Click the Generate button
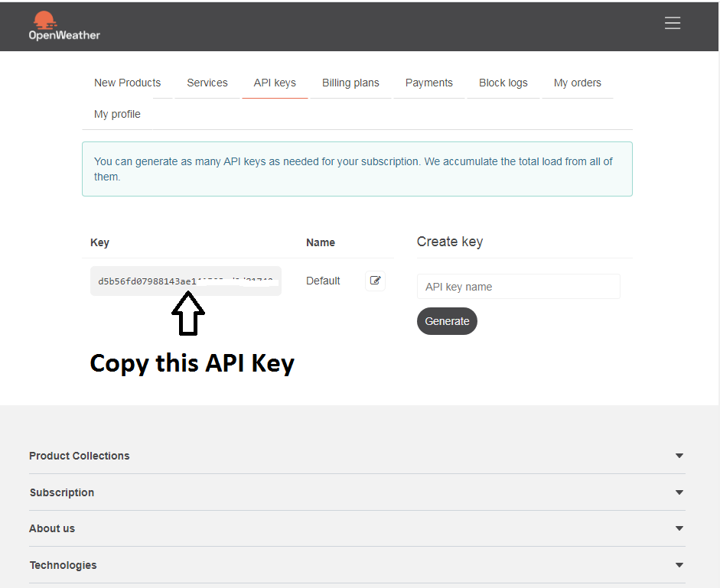720x588 pixels. point(447,321)
